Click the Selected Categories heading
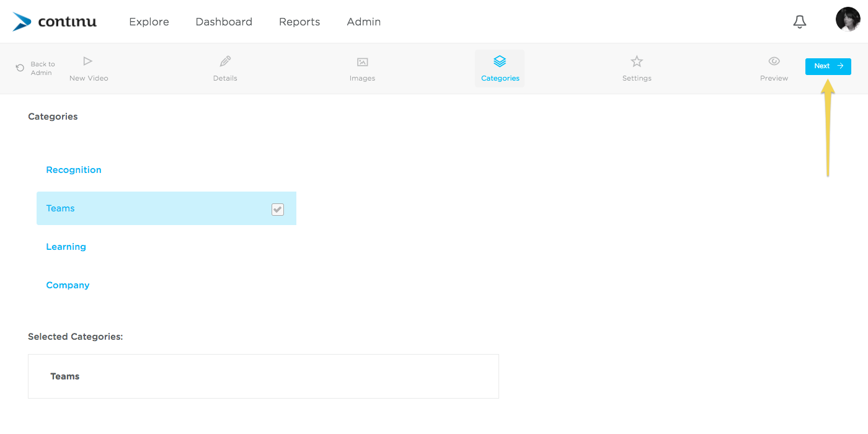The image size is (868, 434). pyautogui.click(x=76, y=337)
